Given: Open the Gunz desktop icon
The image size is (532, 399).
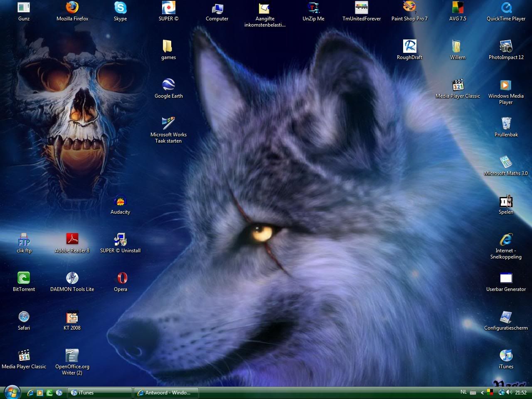Looking at the screenshot, I should click(24, 11).
